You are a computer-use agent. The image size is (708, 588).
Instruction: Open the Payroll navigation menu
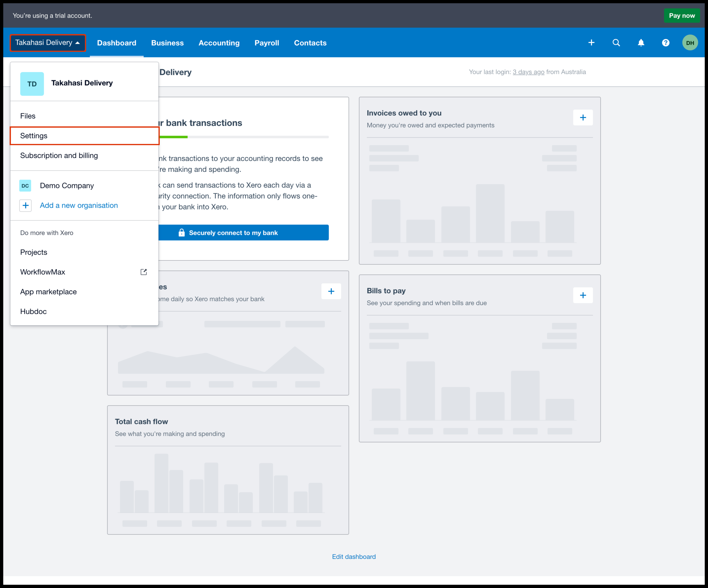(x=266, y=43)
